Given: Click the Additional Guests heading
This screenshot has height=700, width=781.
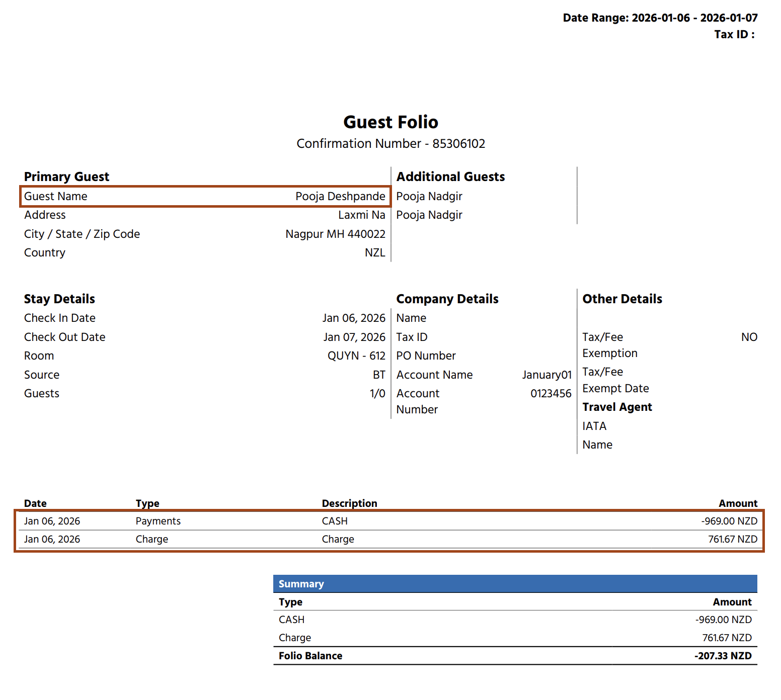Looking at the screenshot, I should click(450, 177).
